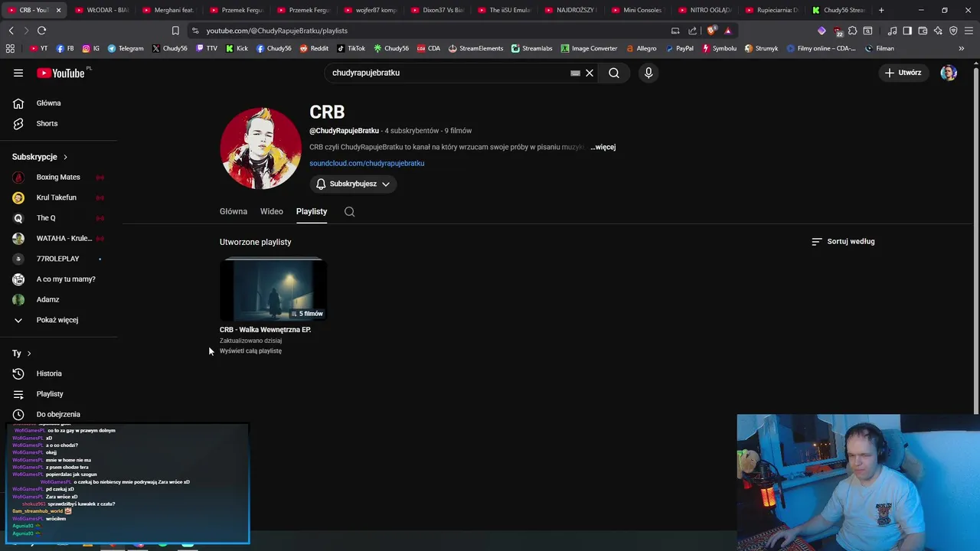Open CRB - Walka Wewnętrzna EP. title
This screenshot has height=551, width=980.
pos(265,330)
